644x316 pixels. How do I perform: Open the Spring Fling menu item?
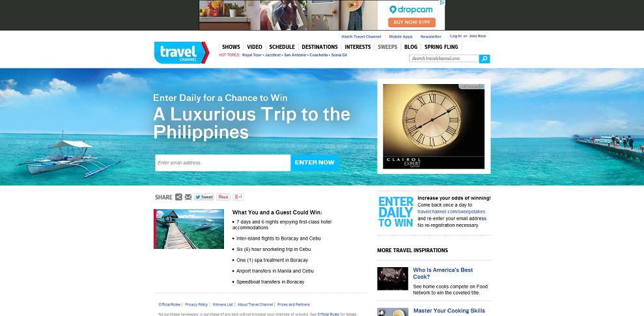point(441,47)
